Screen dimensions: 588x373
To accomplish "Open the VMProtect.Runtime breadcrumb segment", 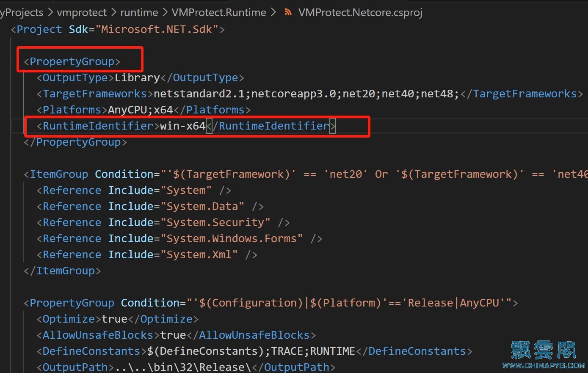I will (219, 13).
